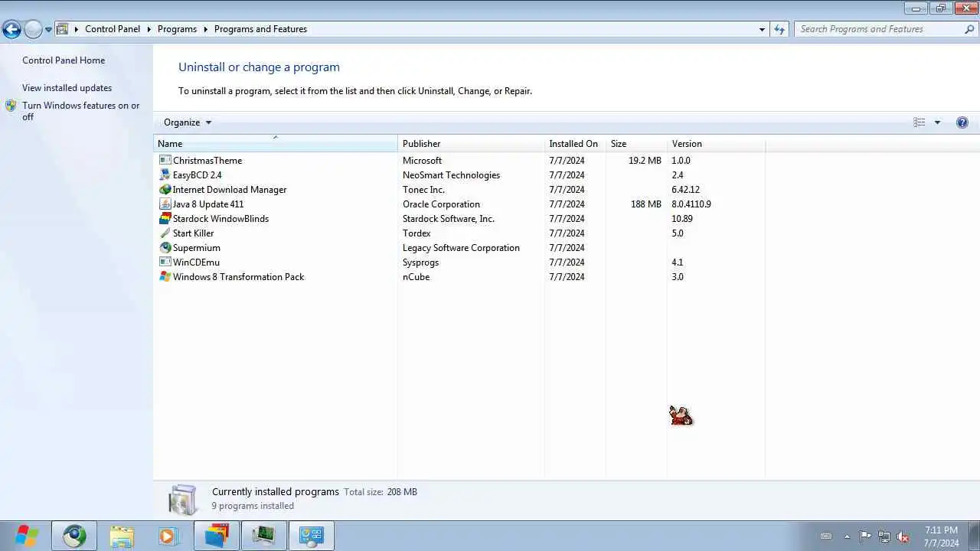The width and height of the screenshot is (980, 551).
Task: Go back with the Back arrow button
Action: (x=11, y=29)
